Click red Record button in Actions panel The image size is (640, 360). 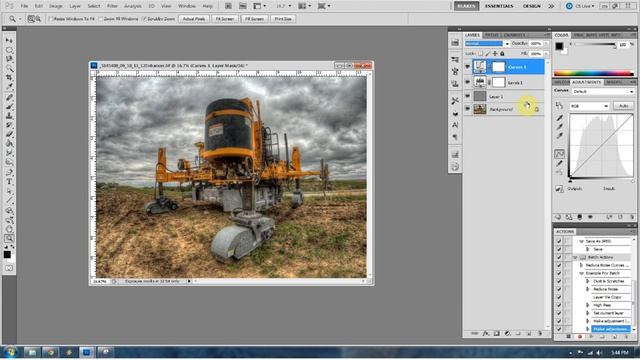(580, 337)
